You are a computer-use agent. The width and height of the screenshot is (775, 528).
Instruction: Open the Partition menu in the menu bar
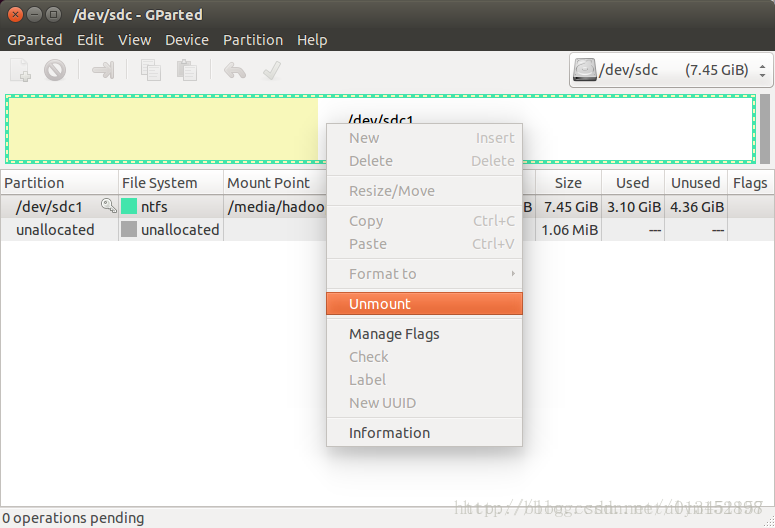pos(253,40)
